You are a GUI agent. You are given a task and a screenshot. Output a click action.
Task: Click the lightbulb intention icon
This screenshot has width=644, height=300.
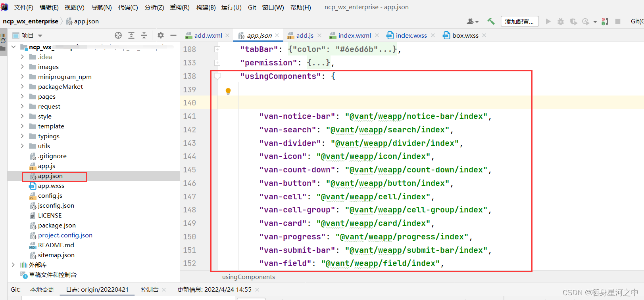[228, 91]
